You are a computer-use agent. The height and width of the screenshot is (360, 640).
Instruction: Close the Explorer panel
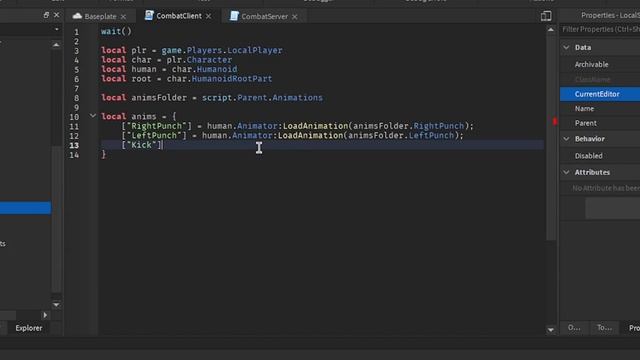point(57,15)
